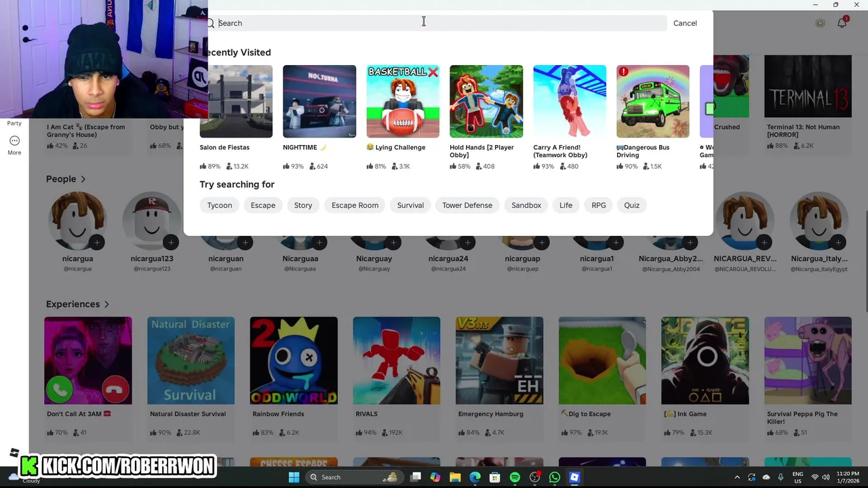Open Emergency Hamburg experience thumbnail
The image size is (868, 488).
pyautogui.click(x=499, y=361)
